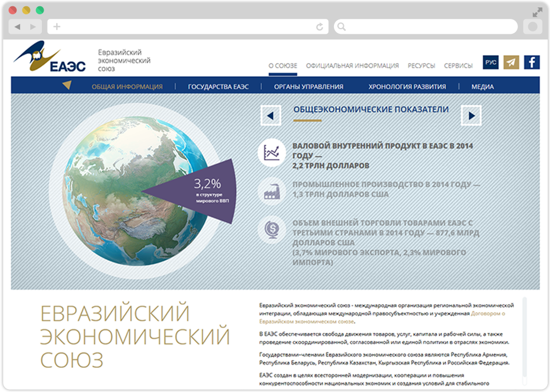Switch language using РУС button
This screenshot has width=550, height=392.
click(491, 62)
